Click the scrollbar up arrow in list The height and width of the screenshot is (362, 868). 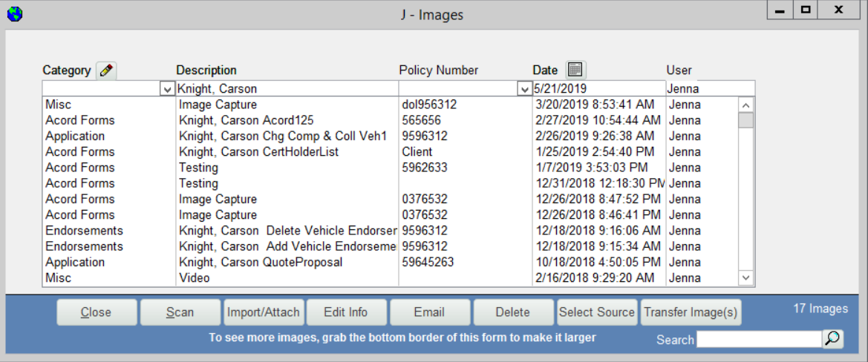tap(746, 105)
